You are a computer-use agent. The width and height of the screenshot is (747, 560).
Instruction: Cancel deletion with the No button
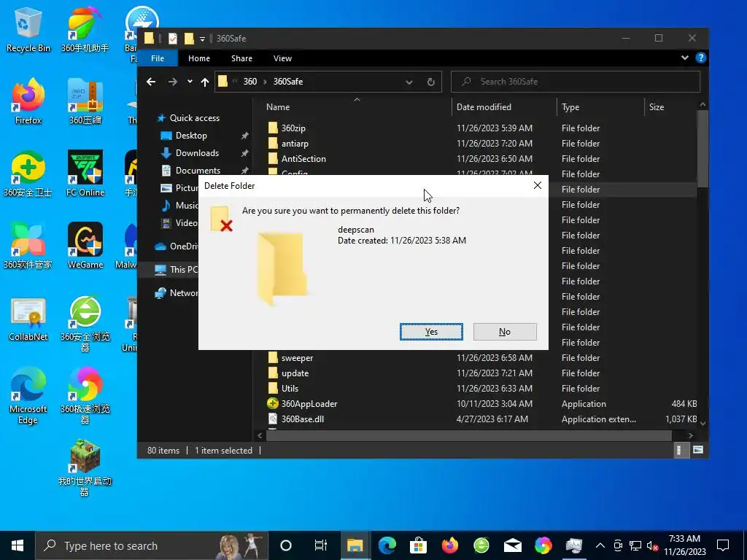click(505, 332)
